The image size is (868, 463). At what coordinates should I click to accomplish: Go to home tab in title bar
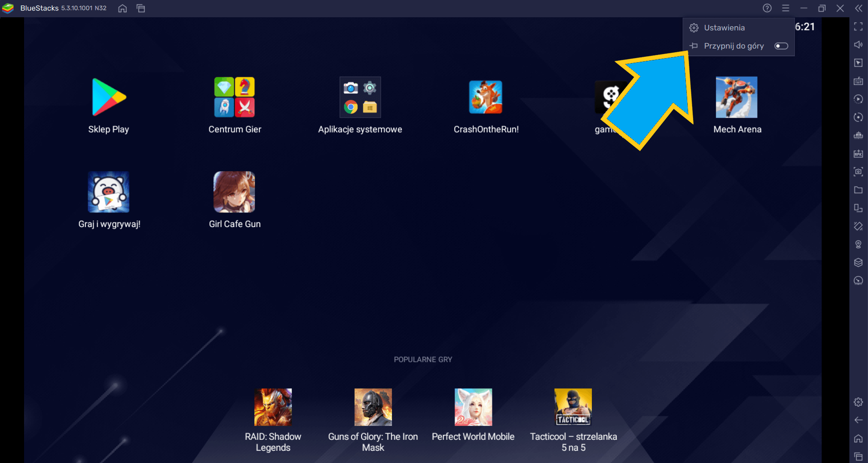(x=123, y=8)
